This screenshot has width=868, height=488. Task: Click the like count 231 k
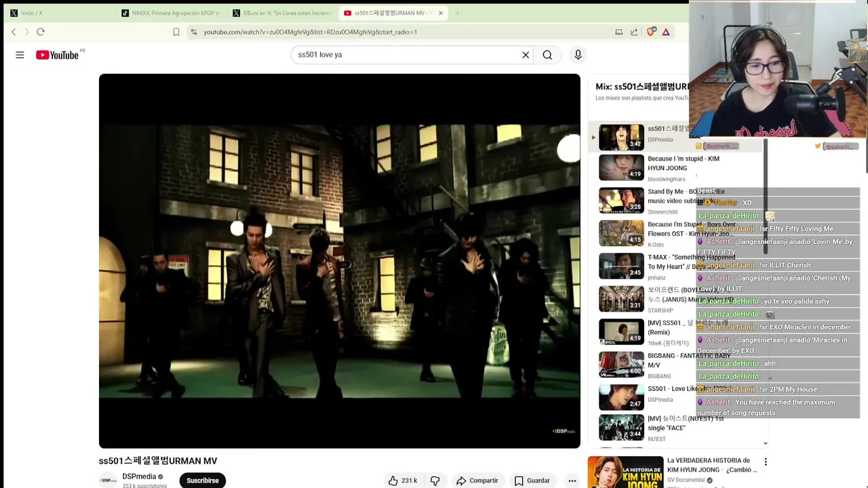(x=409, y=481)
